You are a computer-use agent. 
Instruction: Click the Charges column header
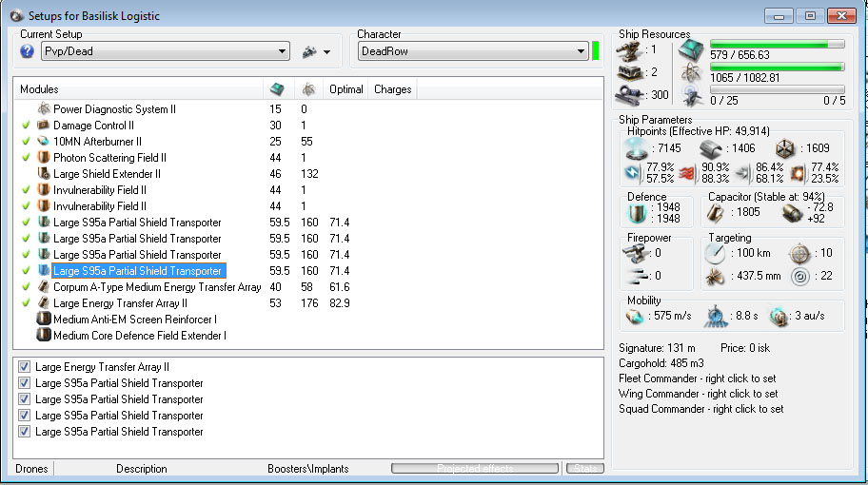point(392,89)
